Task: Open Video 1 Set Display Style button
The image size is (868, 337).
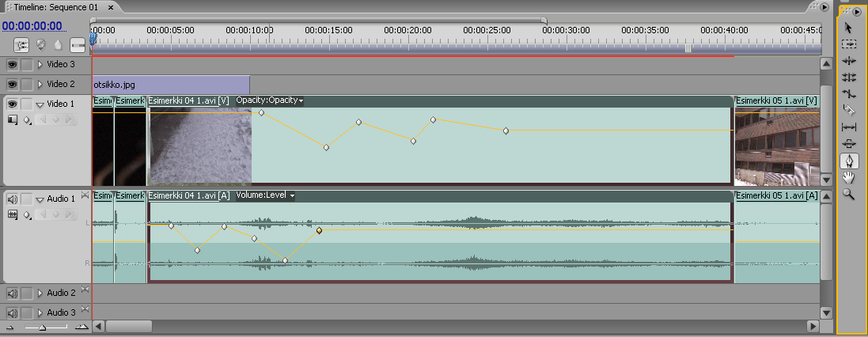Action: 12,119
